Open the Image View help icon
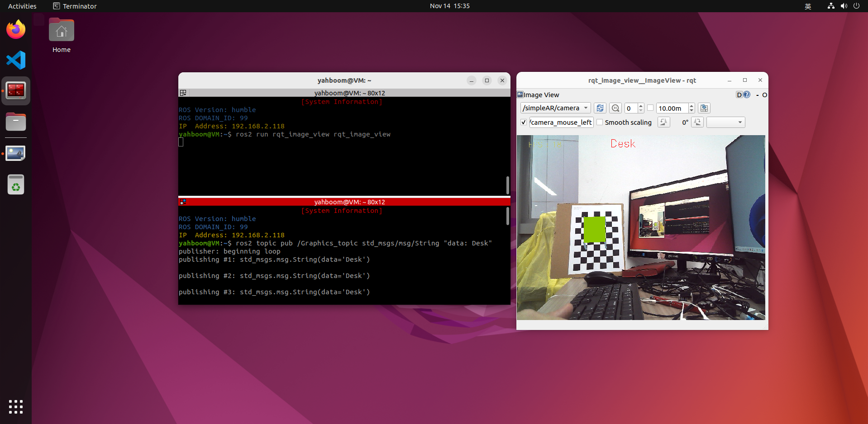 point(747,94)
